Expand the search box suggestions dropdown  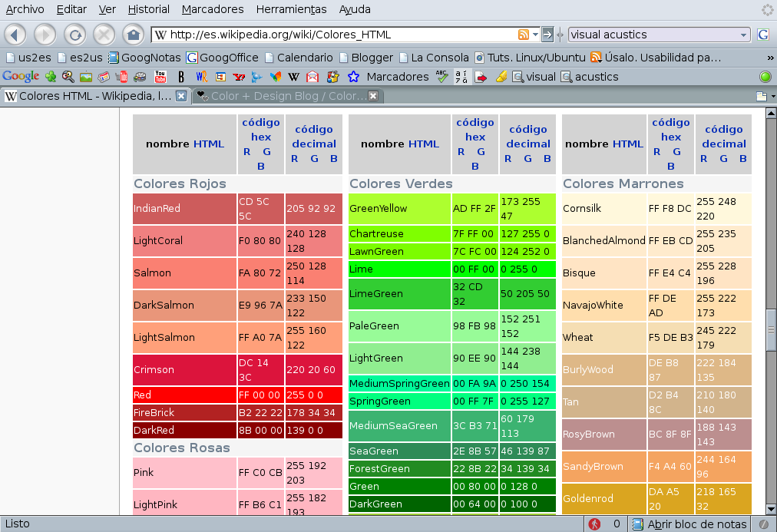(x=743, y=35)
